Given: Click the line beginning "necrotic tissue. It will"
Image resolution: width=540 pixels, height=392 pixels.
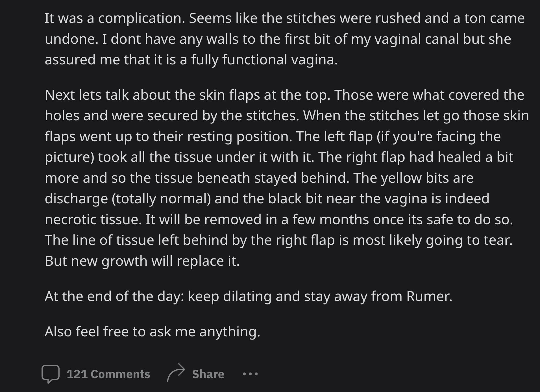Looking at the screenshot, I should 278,219.
